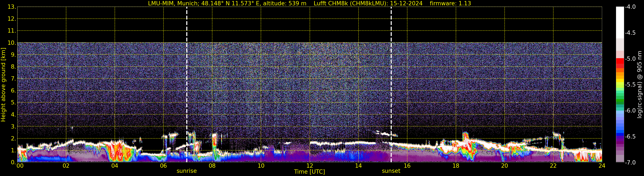The image size is (644, 176).
Task: Click the white cloud layer between 12 and 14 UTC
Action: [x=342, y=143]
